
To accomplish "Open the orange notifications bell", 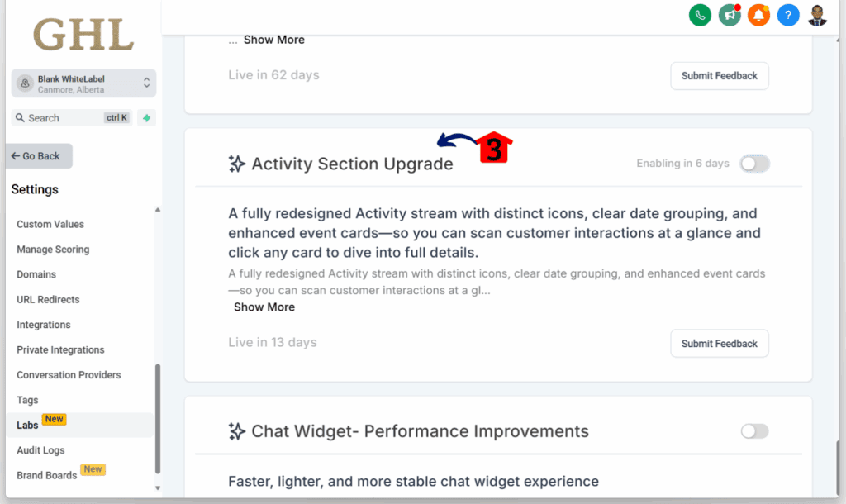I will [758, 15].
